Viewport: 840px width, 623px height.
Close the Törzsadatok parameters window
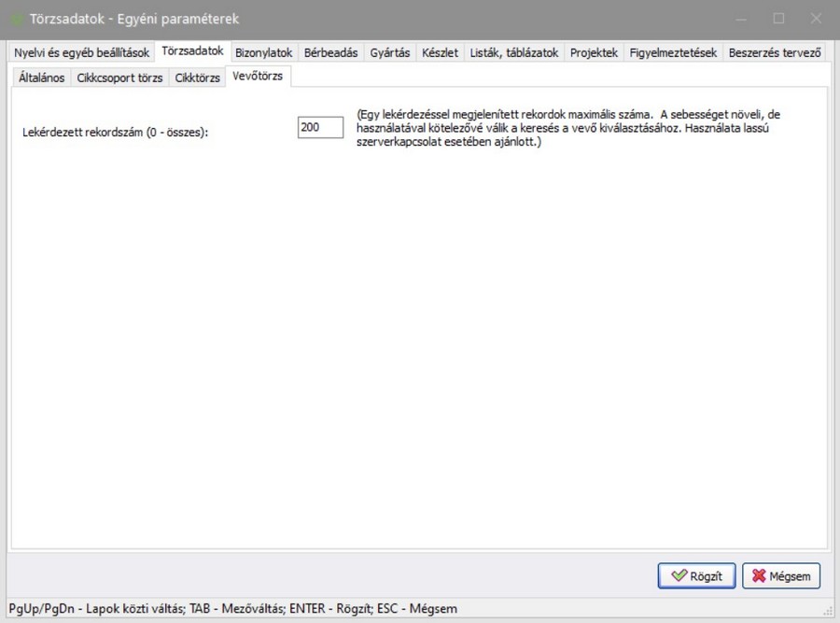tap(816, 18)
